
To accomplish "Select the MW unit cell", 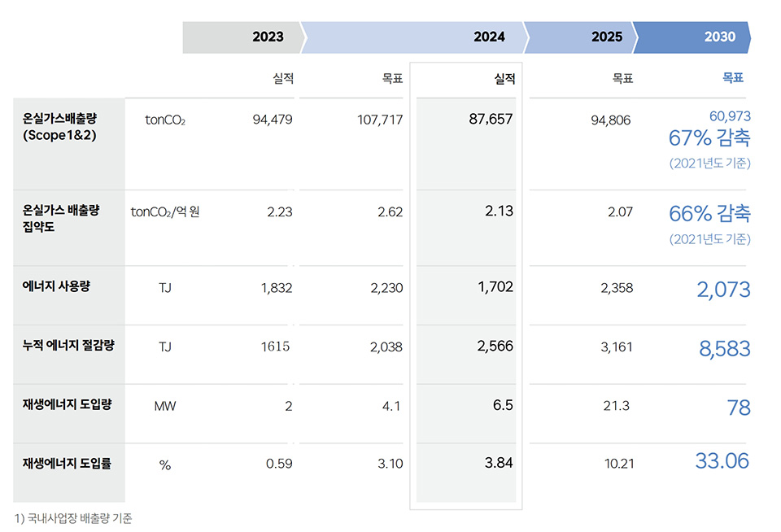I will tap(165, 406).
